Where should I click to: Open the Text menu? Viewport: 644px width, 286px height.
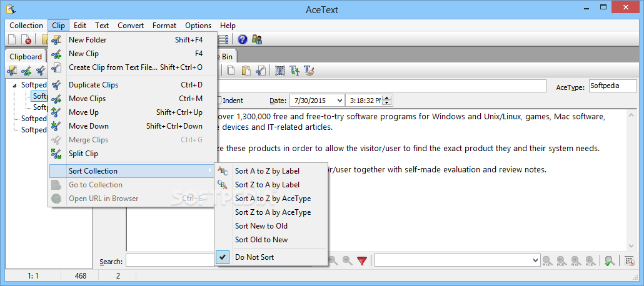click(102, 26)
